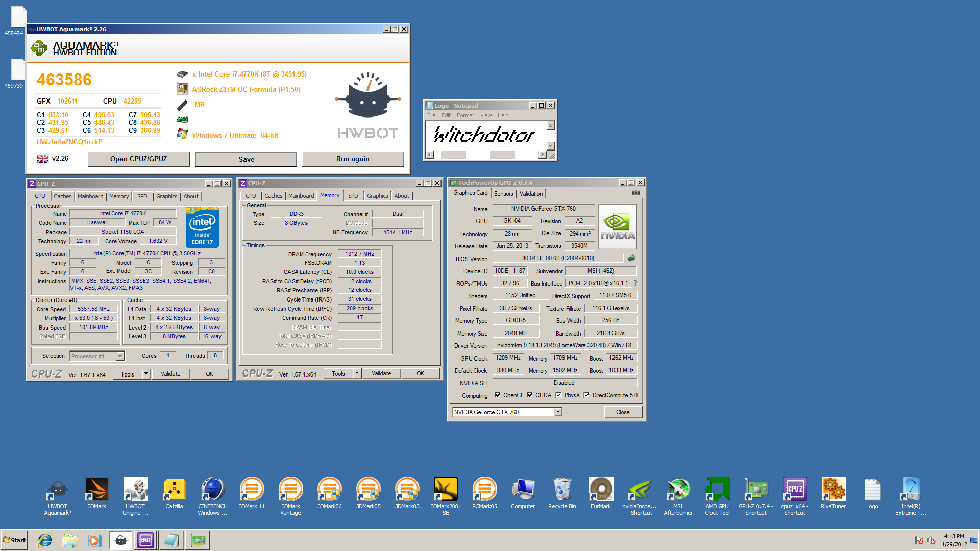Image resolution: width=980 pixels, height=551 pixels.
Task: Select SPD tab in Memory CPU-Z window
Action: coord(353,196)
